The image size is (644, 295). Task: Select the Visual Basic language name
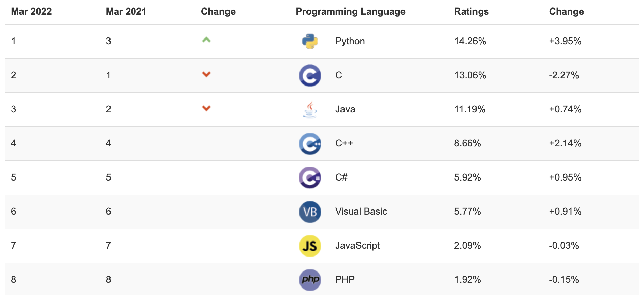(361, 212)
